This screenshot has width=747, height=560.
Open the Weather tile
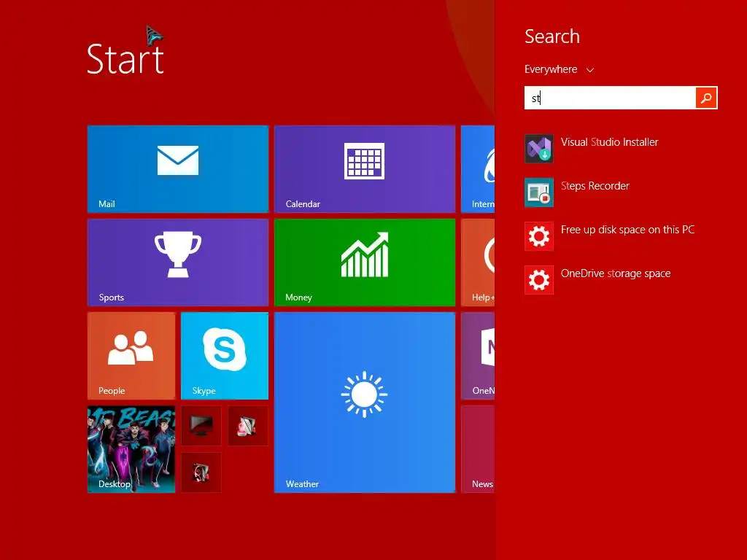pyautogui.click(x=365, y=402)
